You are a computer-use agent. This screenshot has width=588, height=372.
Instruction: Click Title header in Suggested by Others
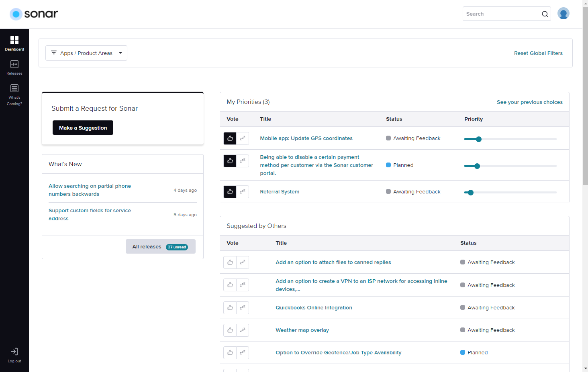(x=281, y=243)
